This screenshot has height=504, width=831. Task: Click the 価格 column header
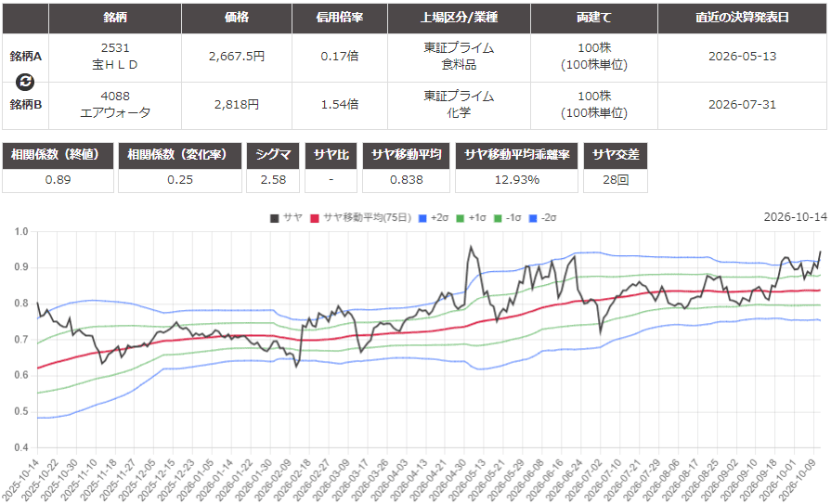pyautogui.click(x=237, y=18)
